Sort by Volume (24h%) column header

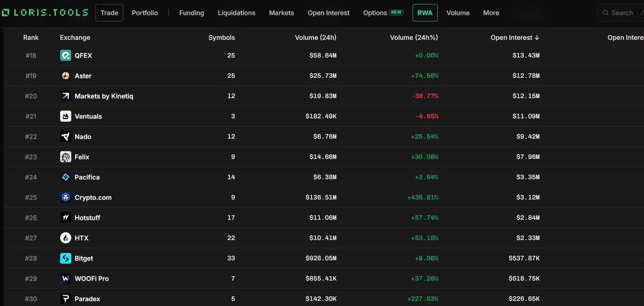[x=414, y=38]
